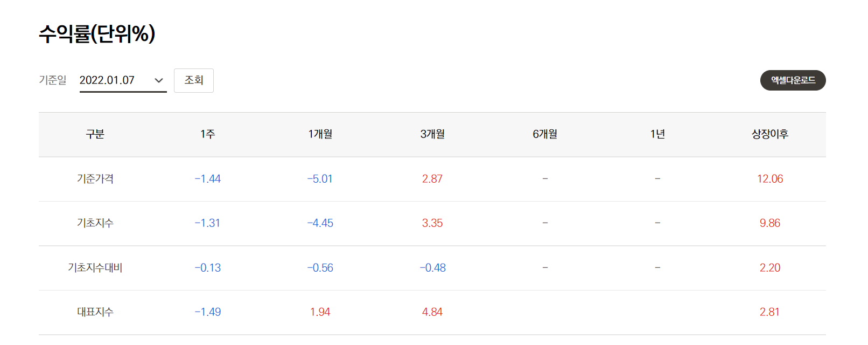Click the 6개월 dash in 기초지수 row
868x345 pixels.
[545, 223]
